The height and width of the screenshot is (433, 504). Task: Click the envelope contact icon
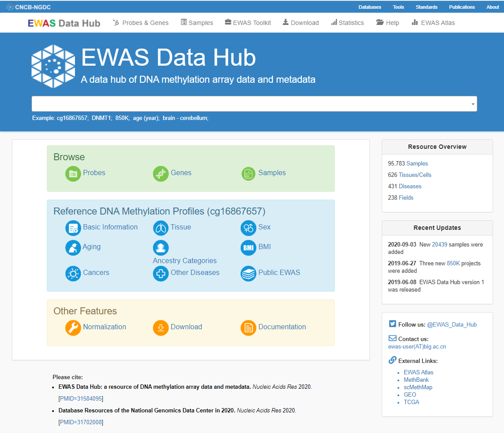[x=393, y=338]
